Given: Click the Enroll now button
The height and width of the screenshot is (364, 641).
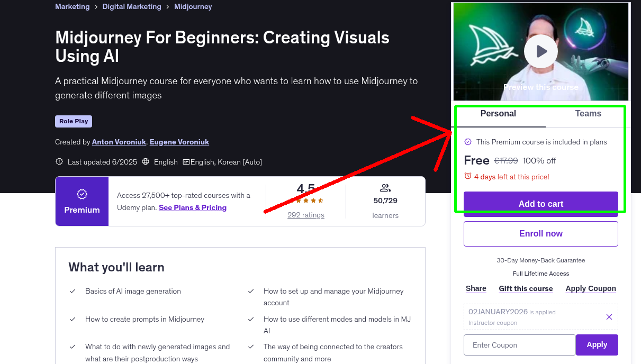Looking at the screenshot, I should click(540, 233).
